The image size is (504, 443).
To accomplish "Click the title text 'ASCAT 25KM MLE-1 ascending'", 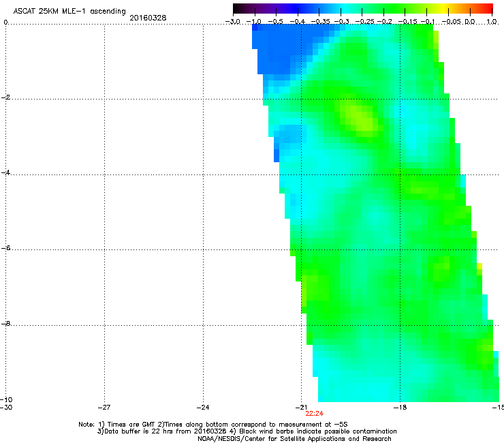I will click(69, 12).
